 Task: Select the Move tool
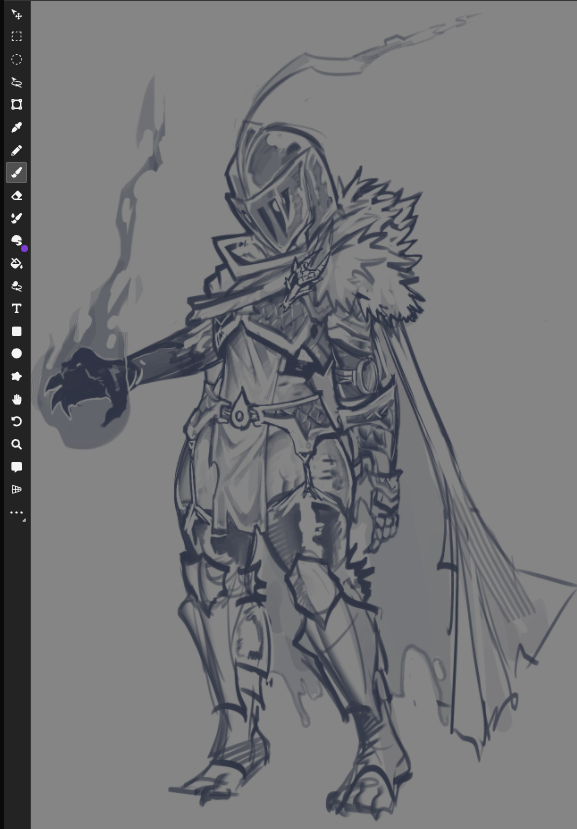(x=16, y=14)
